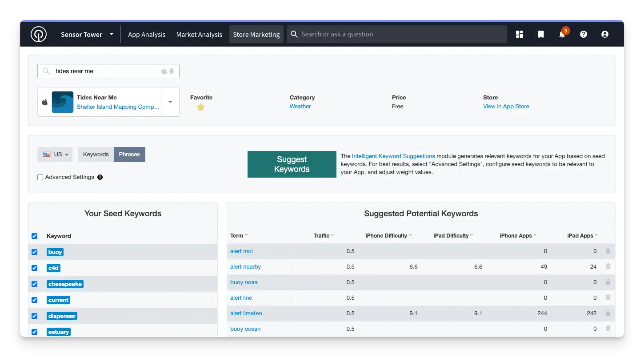Screen dimensions: 644x357
Task: Click the 'chesapeake' keyword tag
Action: (x=65, y=284)
